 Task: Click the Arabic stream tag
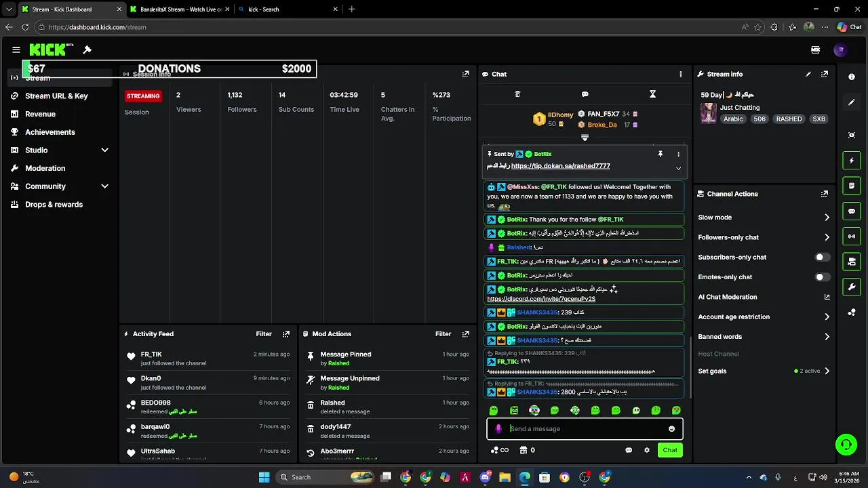pyautogui.click(x=733, y=119)
